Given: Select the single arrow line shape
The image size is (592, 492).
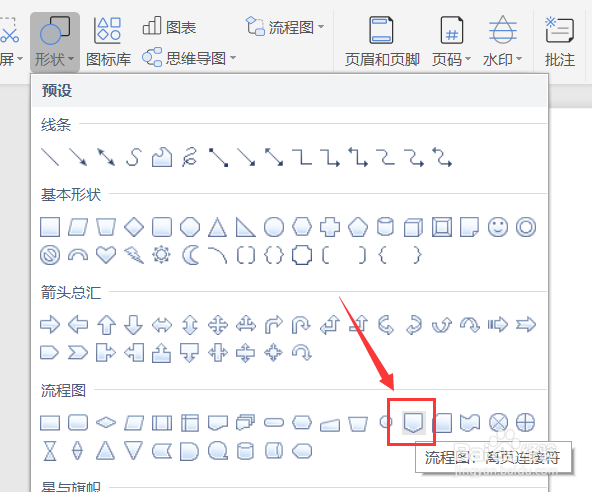Looking at the screenshot, I should (78, 157).
